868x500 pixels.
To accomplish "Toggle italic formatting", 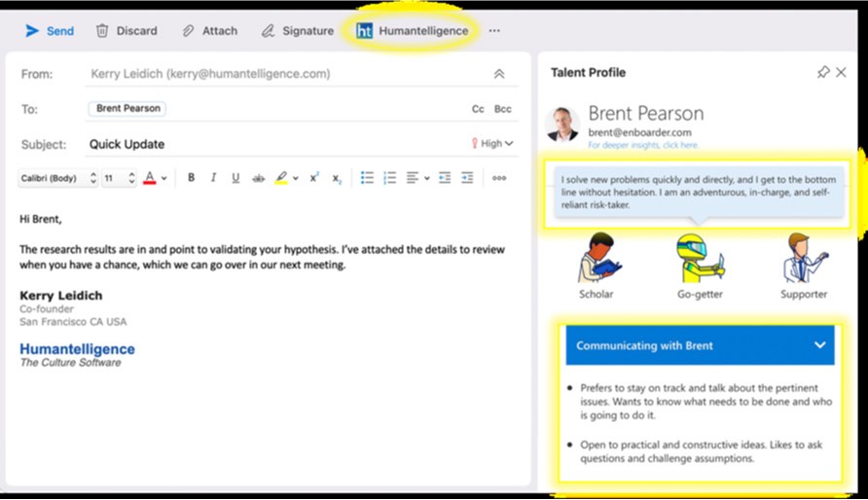I will coord(213,178).
